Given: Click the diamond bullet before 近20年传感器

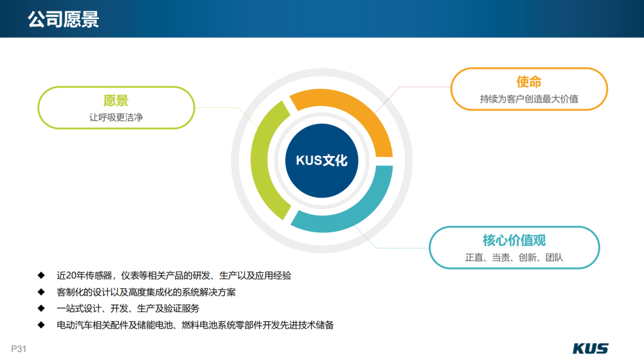Looking at the screenshot, I should click(41, 275).
